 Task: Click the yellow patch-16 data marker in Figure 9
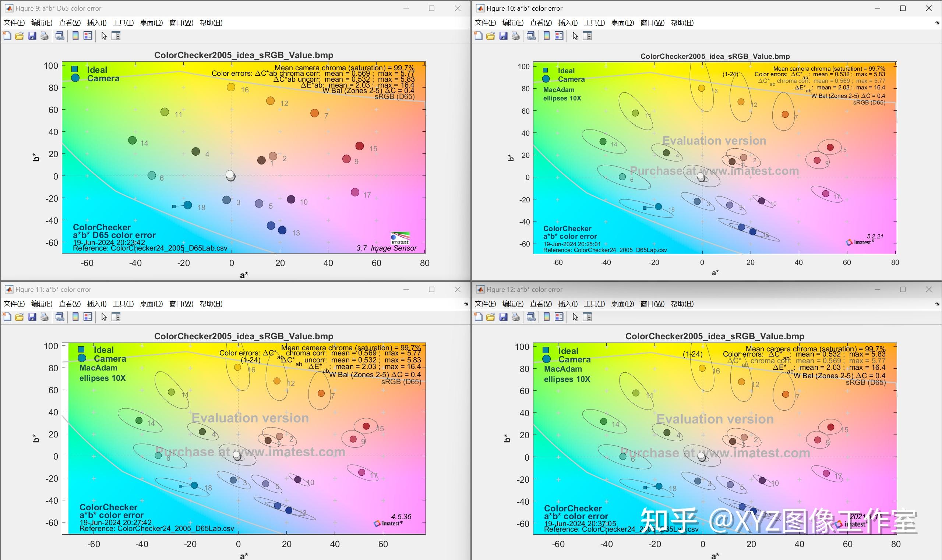click(232, 87)
